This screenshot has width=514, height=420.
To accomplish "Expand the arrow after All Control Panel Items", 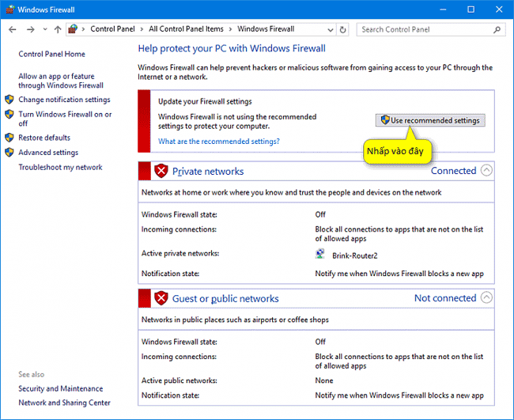I will (x=230, y=29).
